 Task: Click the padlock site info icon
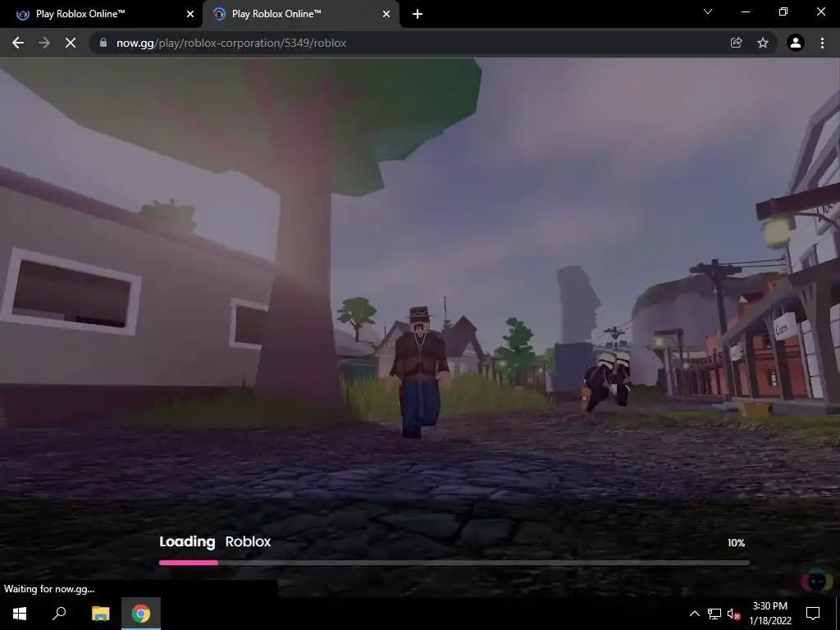(x=103, y=43)
